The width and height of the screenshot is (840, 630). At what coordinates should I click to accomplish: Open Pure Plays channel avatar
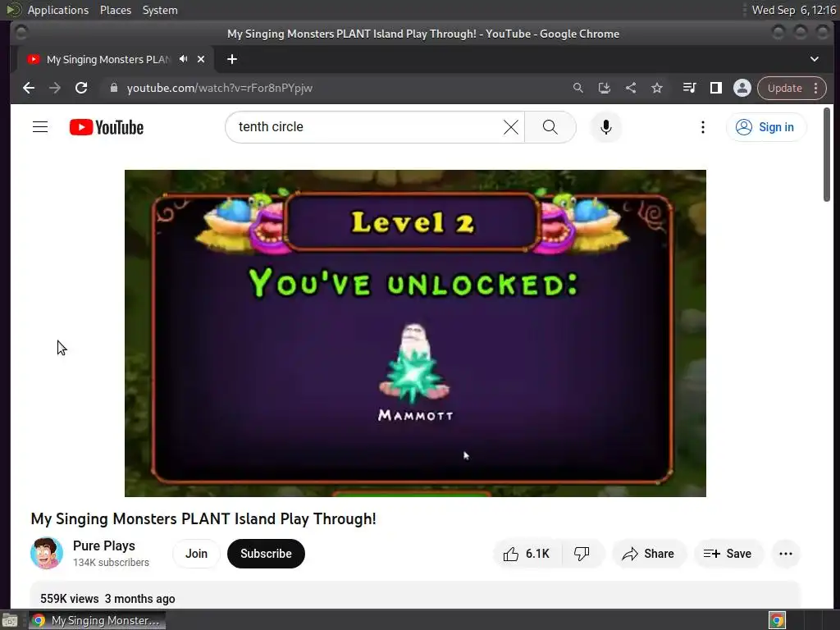tap(47, 554)
